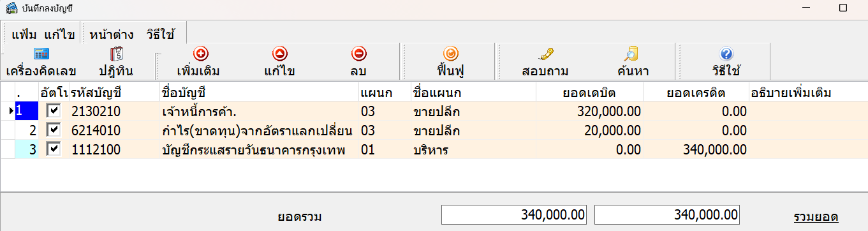Toggle auto checkbox for account 2130210
This screenshot has height=231, width=868.
pos(54,111)
